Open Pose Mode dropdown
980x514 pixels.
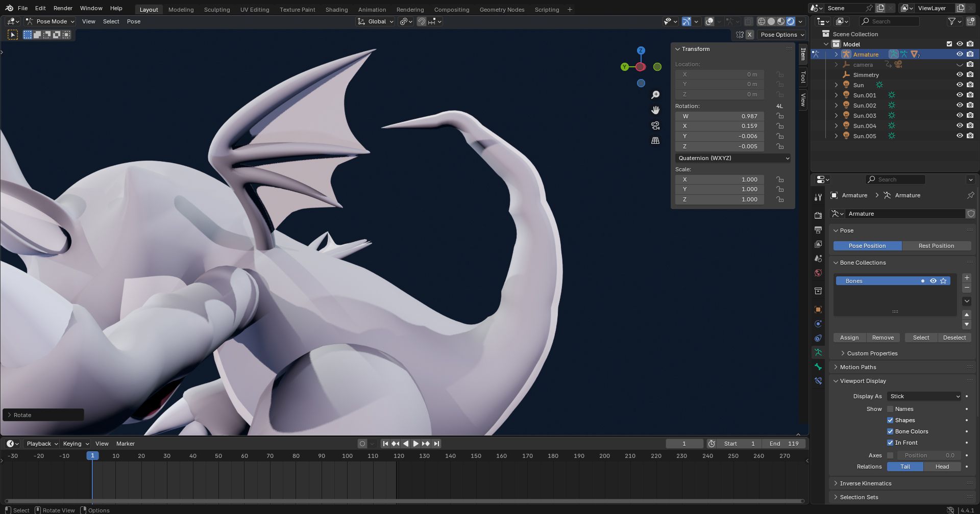[51, 21]
